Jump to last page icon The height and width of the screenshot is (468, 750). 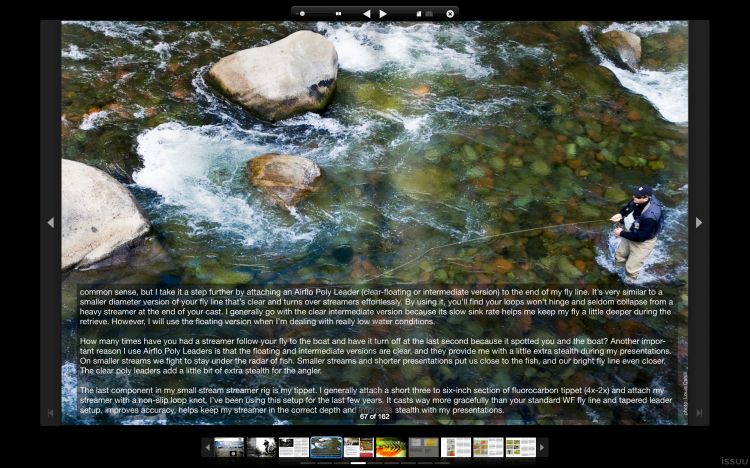click(x=698, y=412)
